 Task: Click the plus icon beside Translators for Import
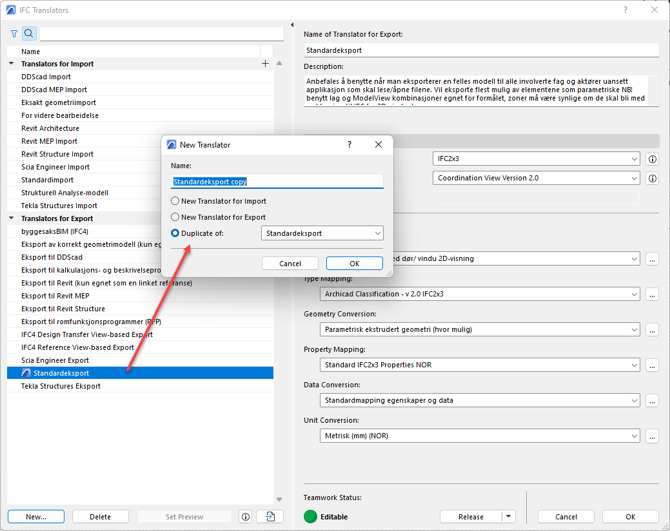coord(265,64)
